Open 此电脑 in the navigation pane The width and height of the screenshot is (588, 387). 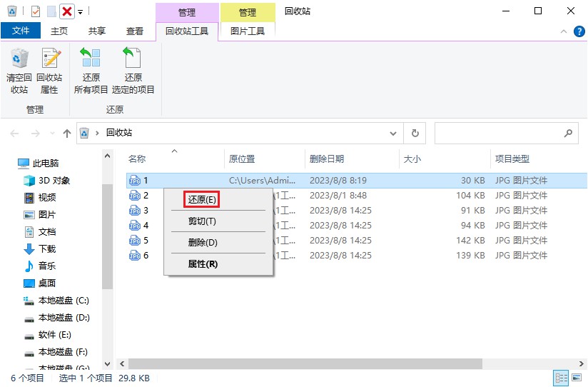pos(39,164)
